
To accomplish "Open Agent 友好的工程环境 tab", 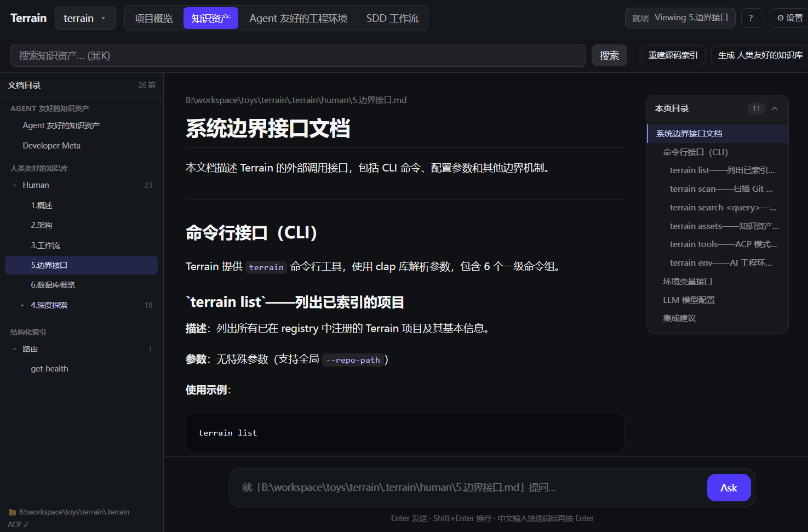I will (x=298, y=18).
